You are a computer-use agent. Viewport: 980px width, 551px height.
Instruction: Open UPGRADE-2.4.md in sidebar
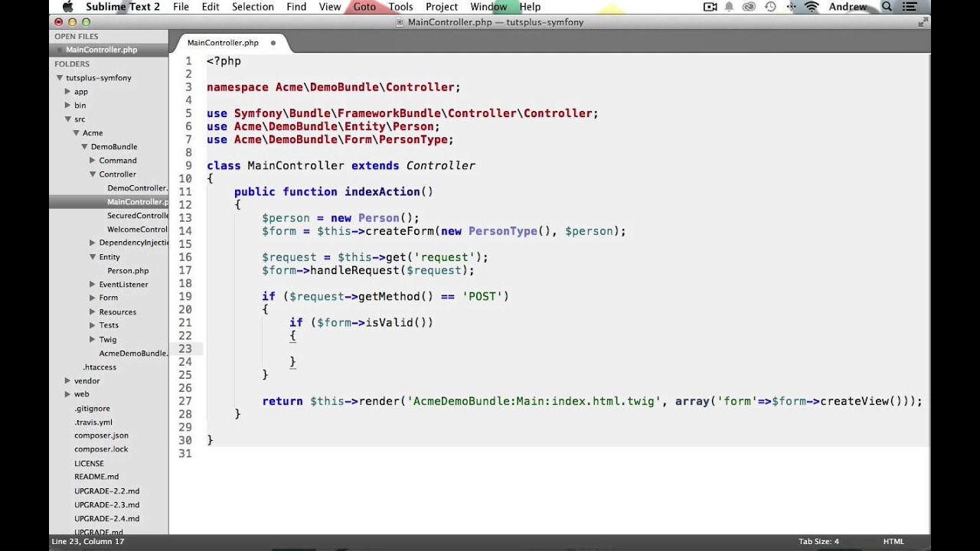point(109,519)
